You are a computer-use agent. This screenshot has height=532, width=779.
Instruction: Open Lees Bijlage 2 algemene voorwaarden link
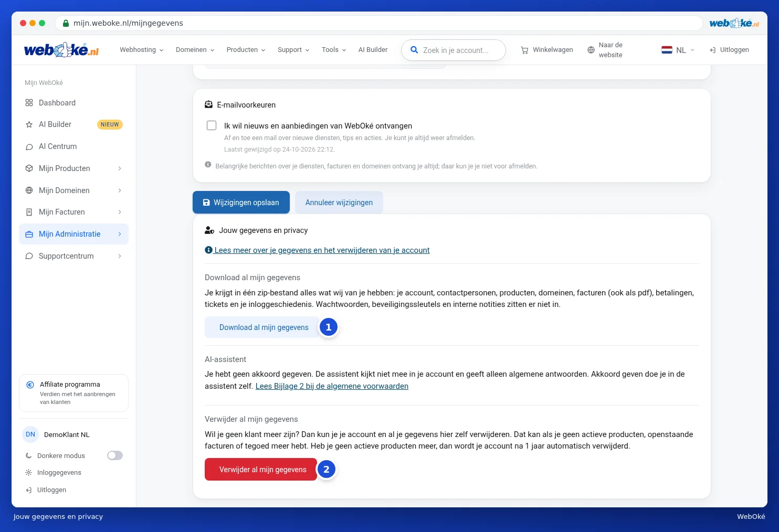point(332,386)
